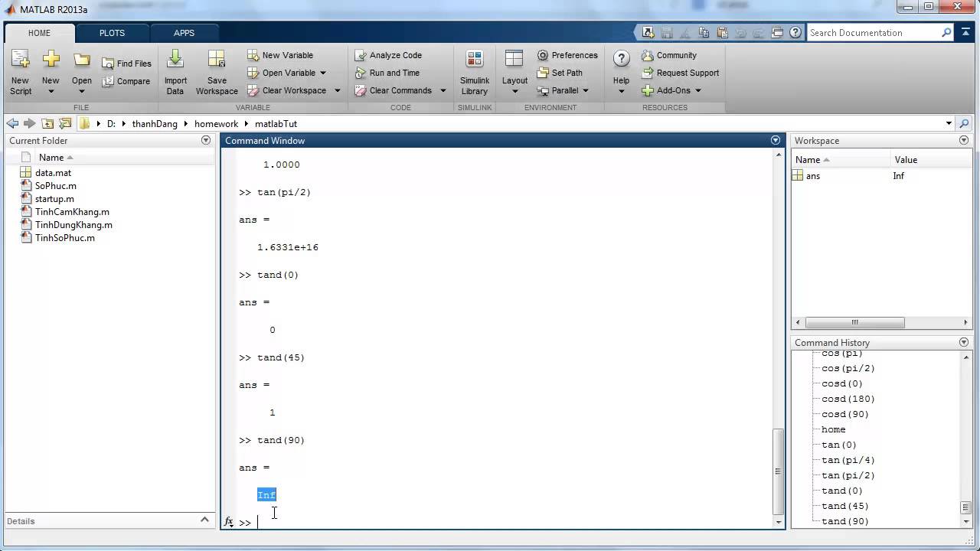
Task: Click the Workspace horizontal scrollbar thumb
Action: tap(855, 322)
